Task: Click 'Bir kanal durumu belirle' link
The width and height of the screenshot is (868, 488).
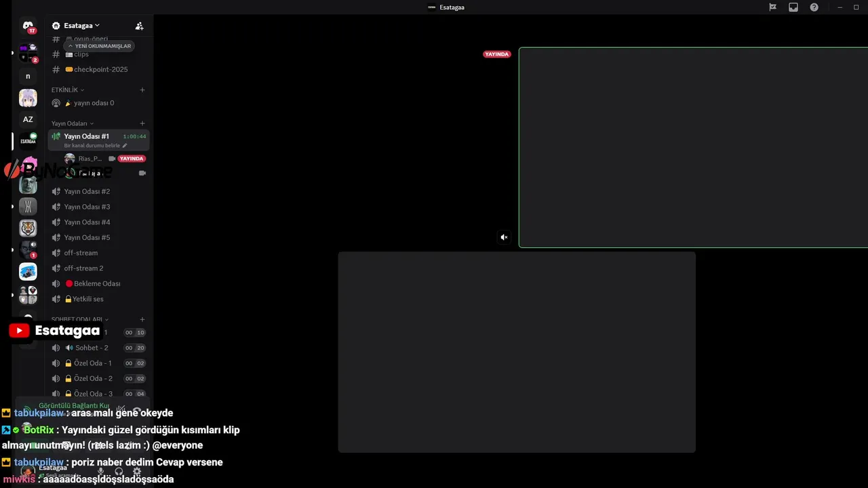Action: click(x=92, y=146)
